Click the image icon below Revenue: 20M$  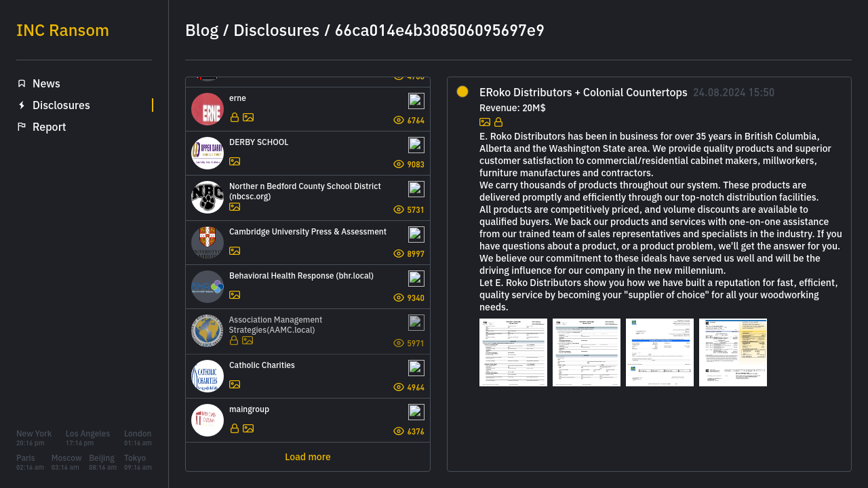tap(485, 122)
